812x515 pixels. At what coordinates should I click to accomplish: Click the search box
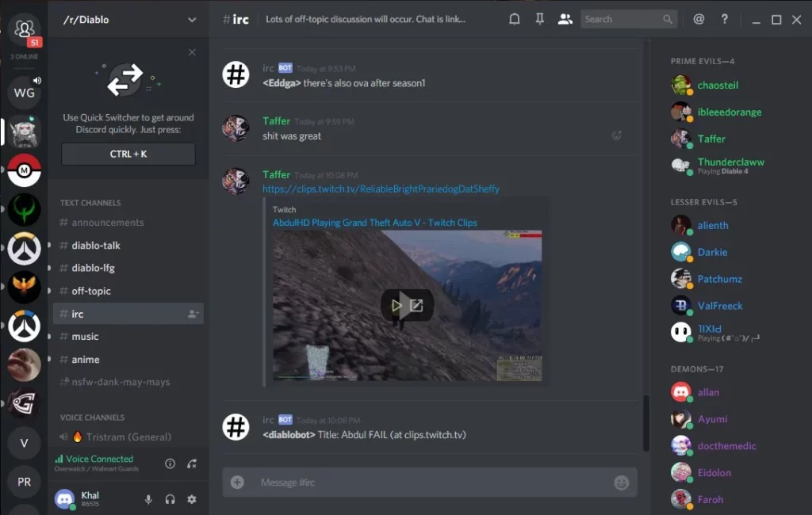pos(629,19)
